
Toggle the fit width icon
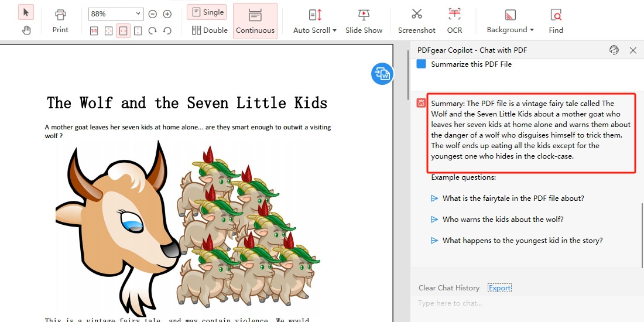(x=123, y=31)
